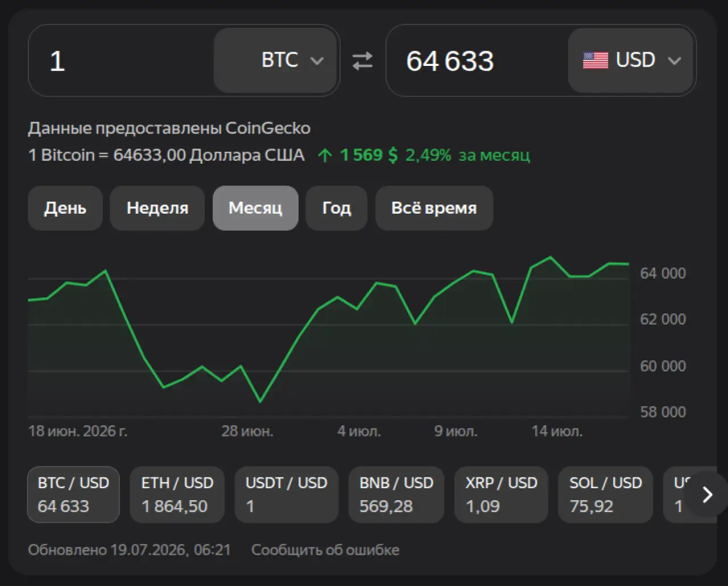The image size is (728, 586).
Task: Click the Обновлено 19.07.2026, 06:21 text
Action: pos(130,550)
